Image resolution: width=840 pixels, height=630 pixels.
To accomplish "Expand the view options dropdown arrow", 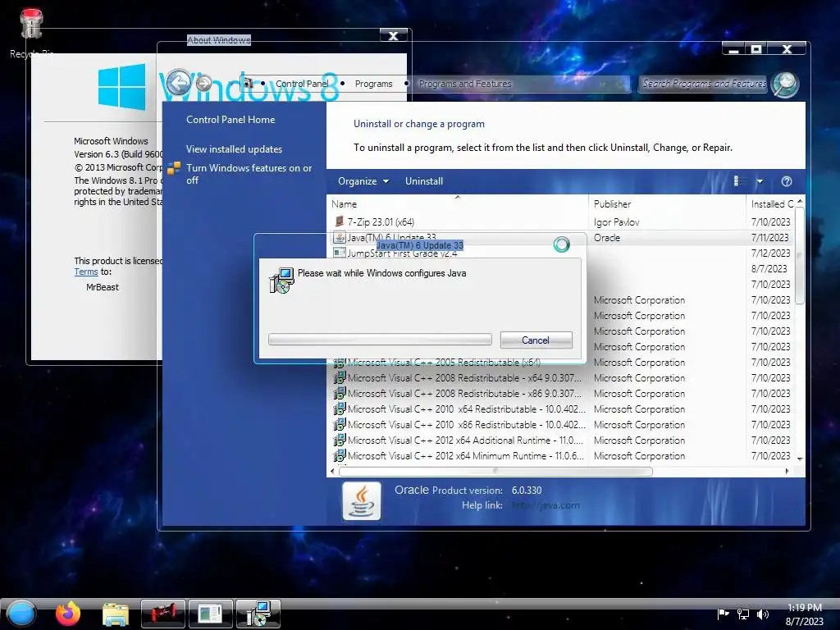I will point(760,181).
